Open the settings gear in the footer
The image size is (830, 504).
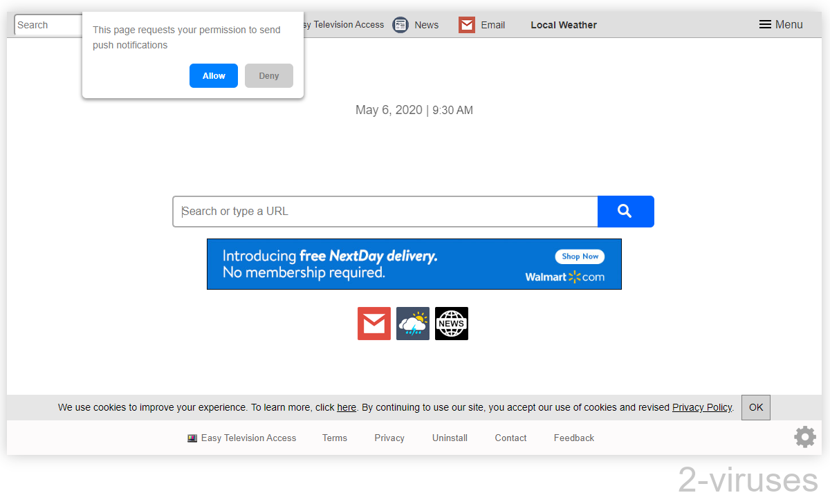[804, 436]
